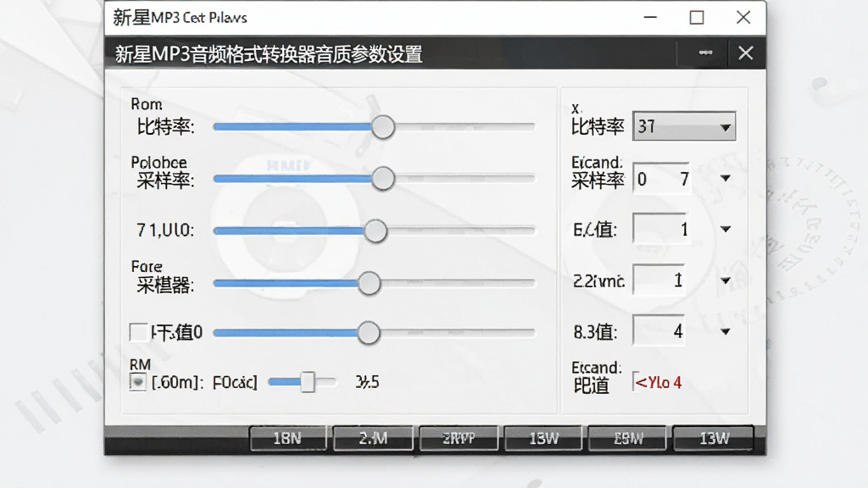The height and width of the screenshot is (488, 868).
Task: Toggle the [.60m] checkbox under RM
Action: click(138, 382)
